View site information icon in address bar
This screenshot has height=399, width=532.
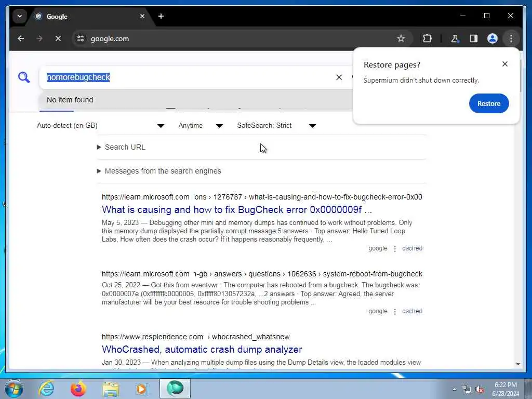(x=81, y=38)
